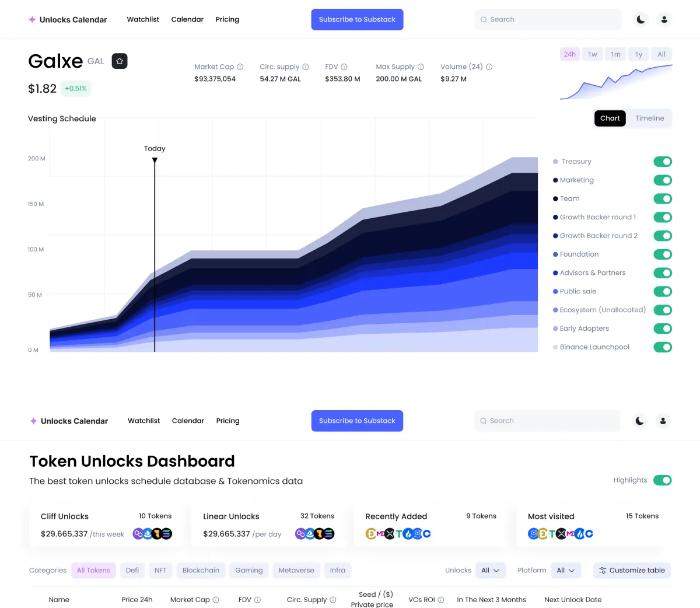Click the info icon next to Market Cap stat
The width and height of the screenshot is (700, 608).
coord(240,67)
